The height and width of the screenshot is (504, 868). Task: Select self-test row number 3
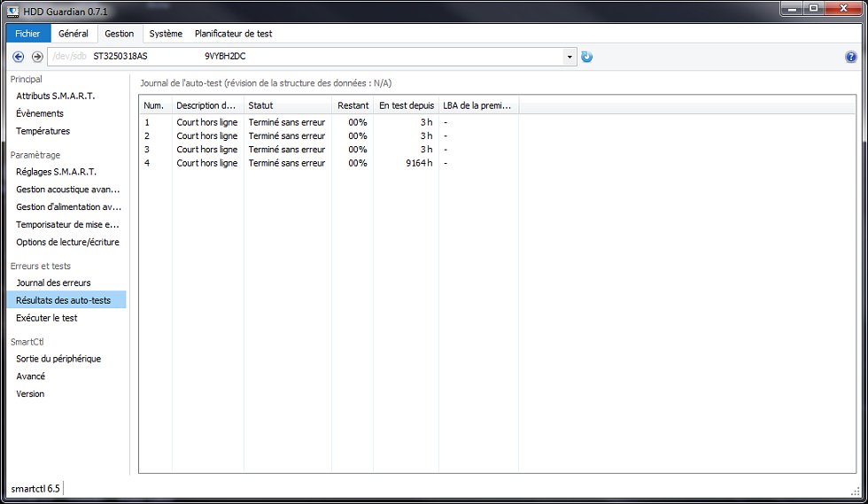329,150
